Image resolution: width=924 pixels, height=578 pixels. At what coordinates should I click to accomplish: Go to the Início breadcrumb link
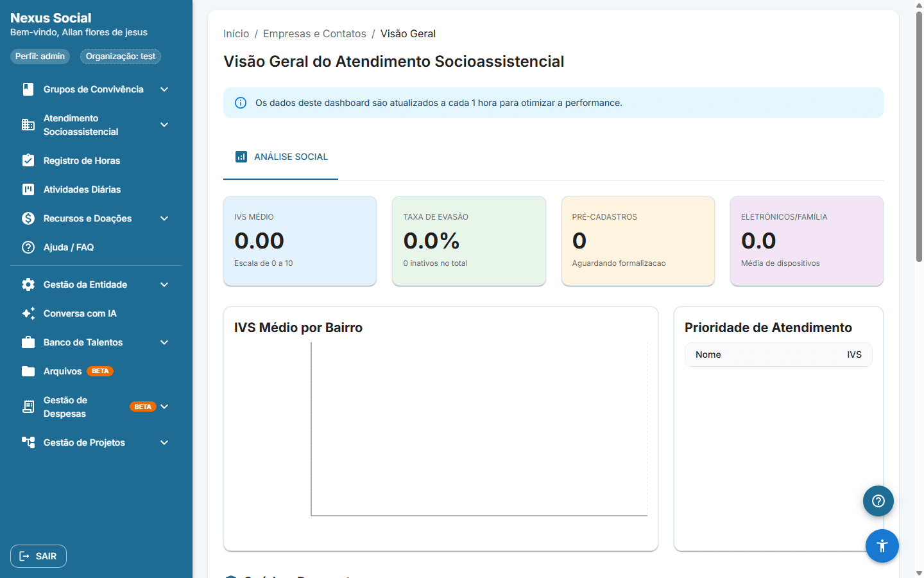236,33
